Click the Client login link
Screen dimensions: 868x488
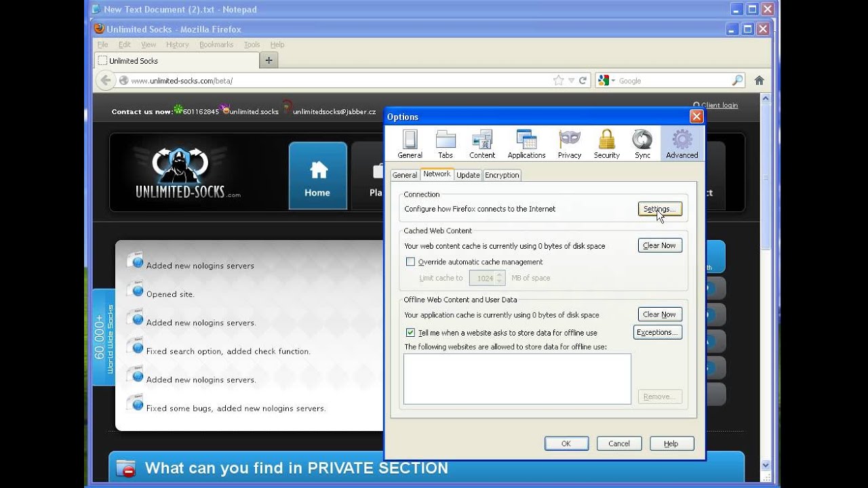coord(719,105)
